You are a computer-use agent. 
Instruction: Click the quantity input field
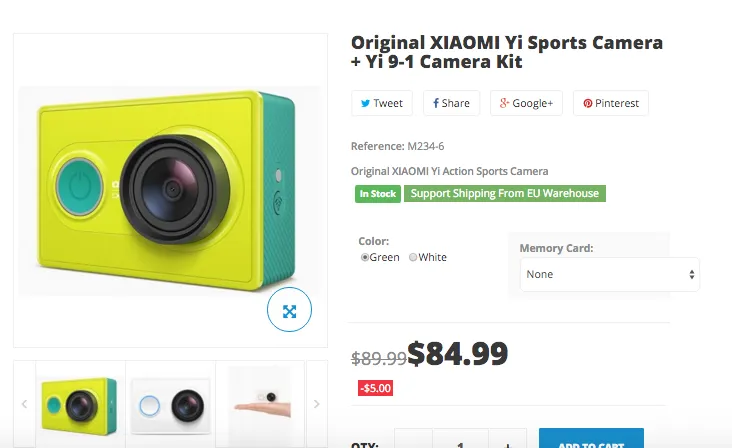tap(461, 443)
